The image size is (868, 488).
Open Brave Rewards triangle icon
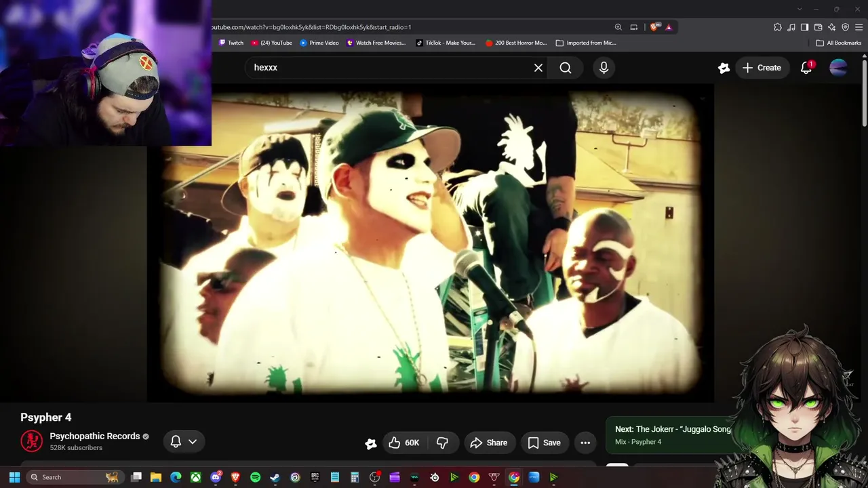(x=669, y=27)
